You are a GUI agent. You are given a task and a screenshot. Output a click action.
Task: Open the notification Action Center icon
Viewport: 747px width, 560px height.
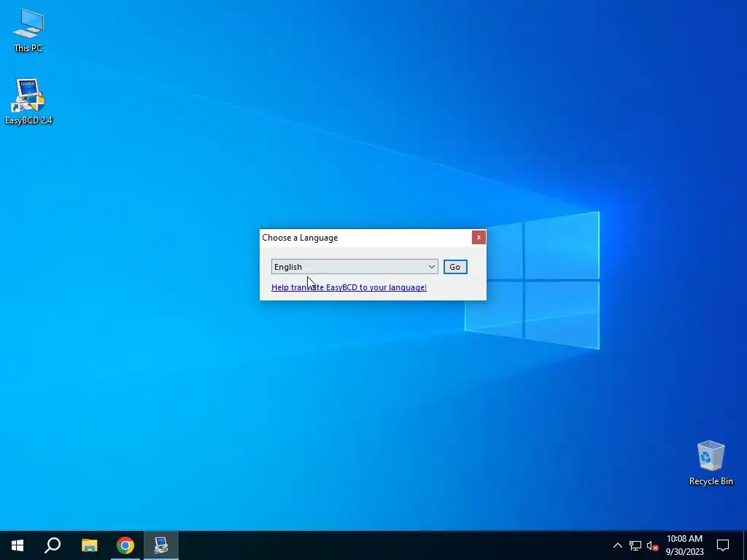[723, 545]
